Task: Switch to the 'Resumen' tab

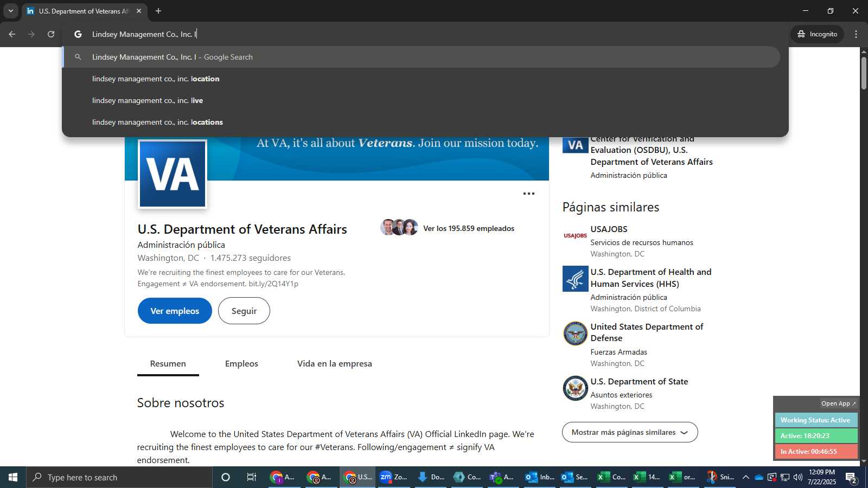Action: coord(168,363)
